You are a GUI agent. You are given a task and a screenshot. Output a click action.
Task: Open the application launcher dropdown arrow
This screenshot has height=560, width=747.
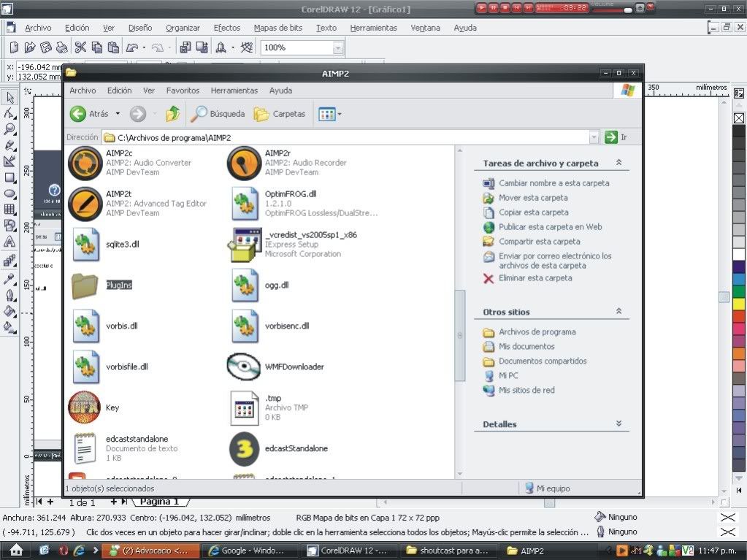tap(232, 47)
